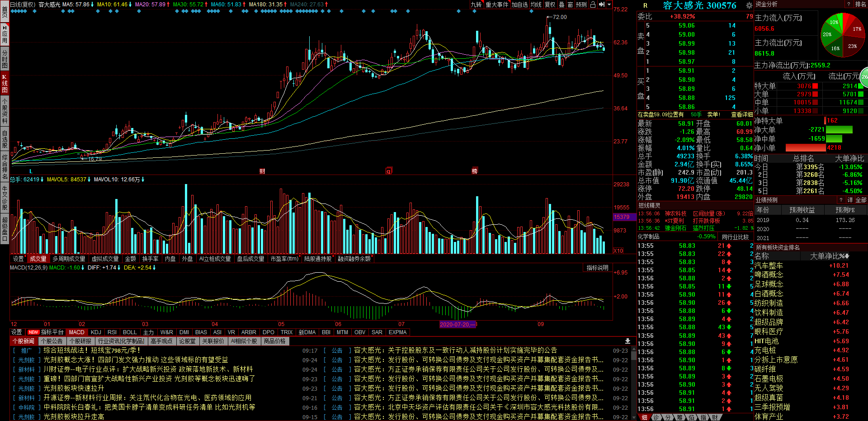Open 个股资料 in left sidebar
The height and width of the screenshot is (421, 868).
(x=5, y=110)
